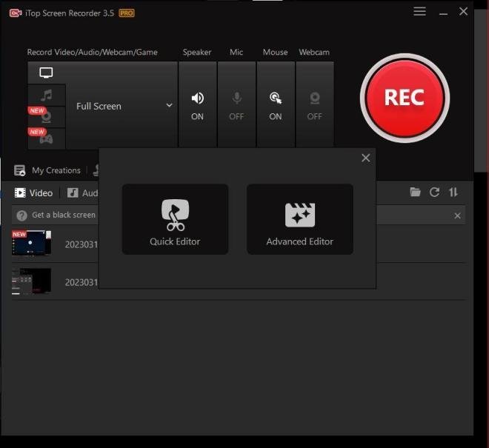Refresh the video list

point(434,193)
